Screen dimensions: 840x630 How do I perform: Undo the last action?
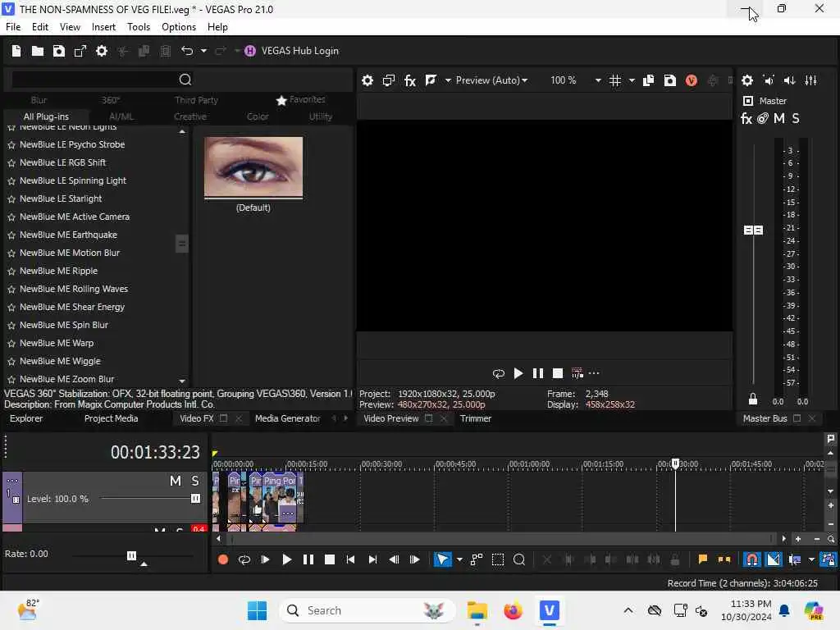coord(186,51)
